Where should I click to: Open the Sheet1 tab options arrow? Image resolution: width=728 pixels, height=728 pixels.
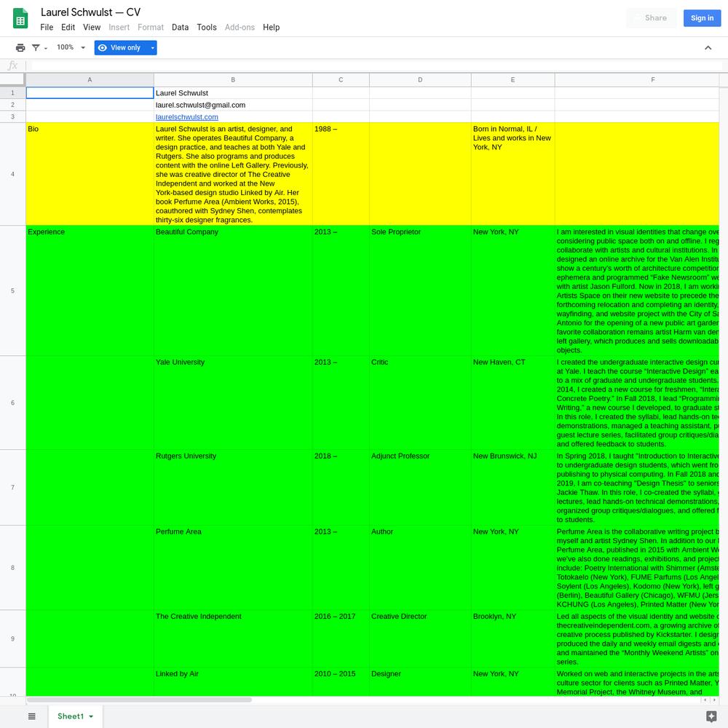pos(91,716)
